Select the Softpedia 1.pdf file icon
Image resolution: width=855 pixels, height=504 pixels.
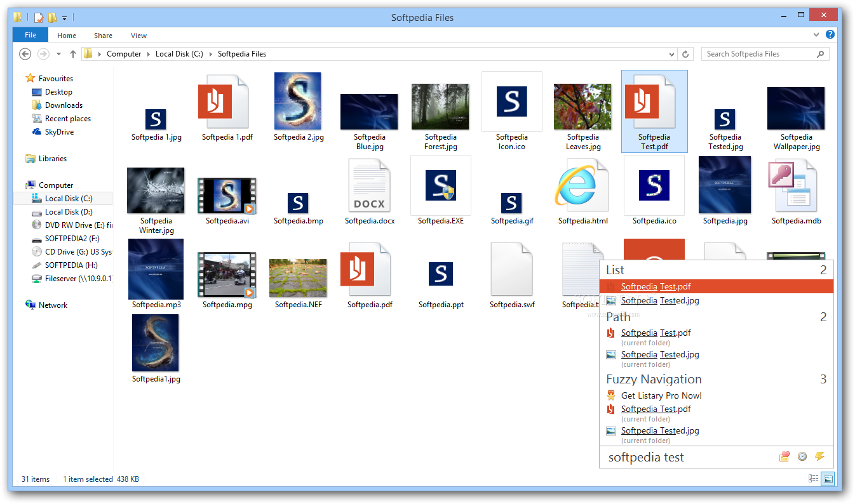click(223, 102)
